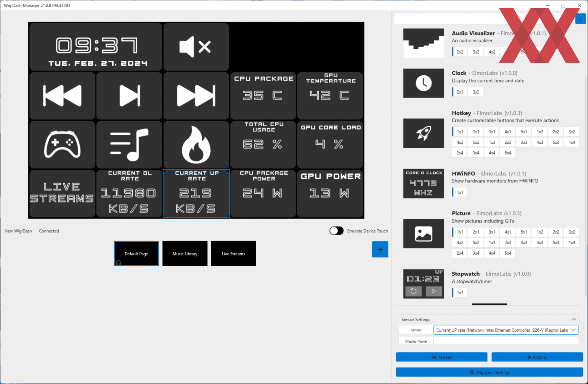Choose Clock 2x1 size
This screenshot has height=384, width=588.
point(460,92)
